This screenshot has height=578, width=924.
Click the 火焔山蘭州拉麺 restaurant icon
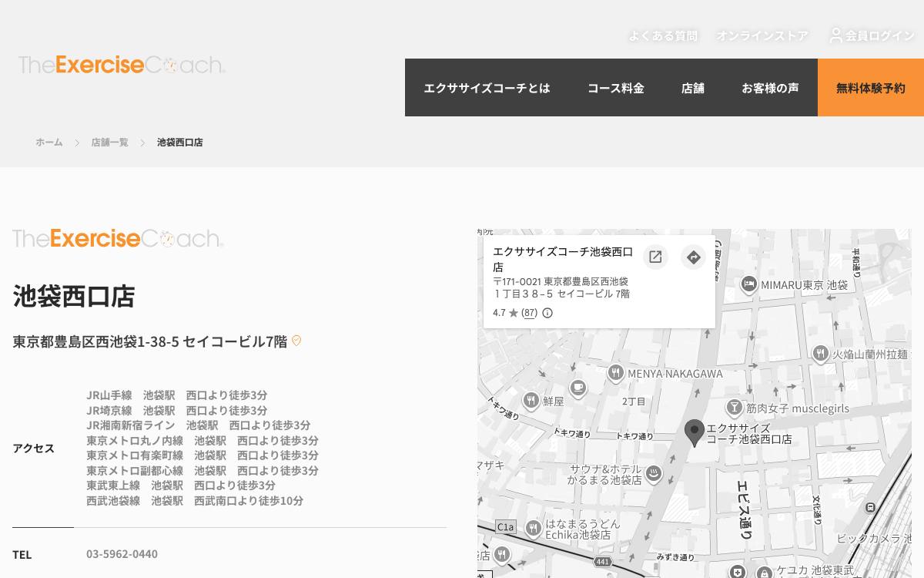(x=820, y=354)
